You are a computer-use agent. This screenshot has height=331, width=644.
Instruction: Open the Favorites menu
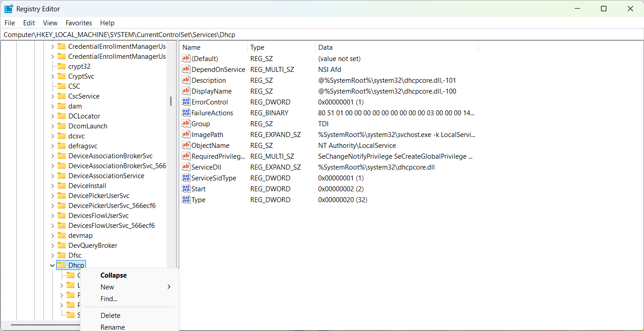79,23
